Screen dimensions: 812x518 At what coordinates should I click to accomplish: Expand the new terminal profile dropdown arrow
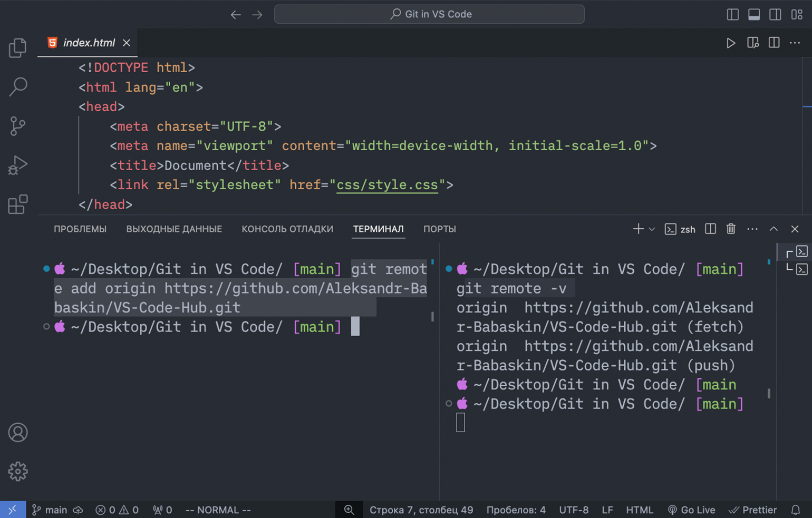pyautogui.click(x=652, y=229)
